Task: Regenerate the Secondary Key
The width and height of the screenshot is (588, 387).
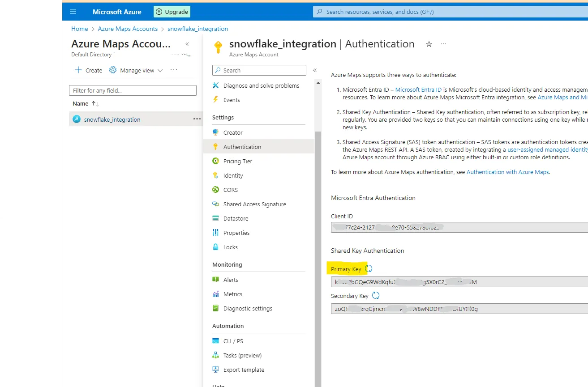Action: 375,295
